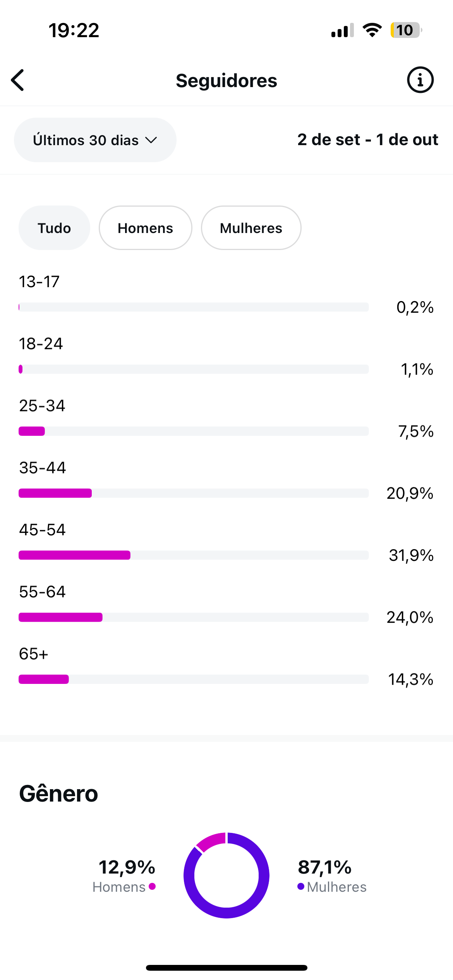Select the Mulheres filter chip
The image size is (453, 980).
251,228
